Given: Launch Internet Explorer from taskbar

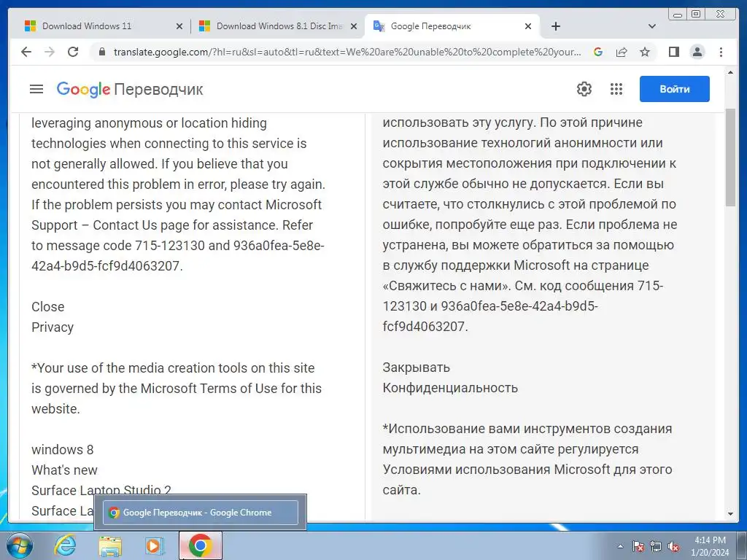Looking at the screenshot, I should (x=65, y=545).
